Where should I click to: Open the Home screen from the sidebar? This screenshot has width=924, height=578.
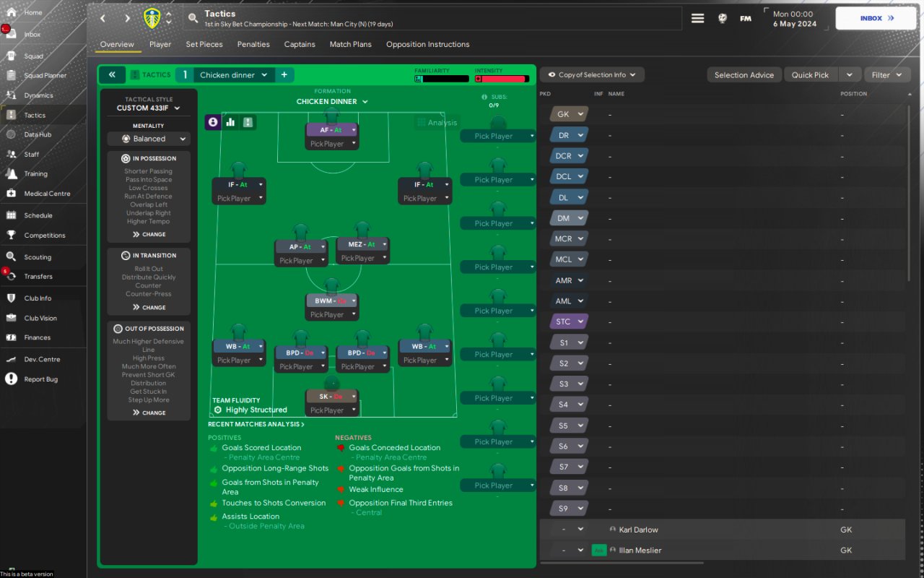point(32,12)
